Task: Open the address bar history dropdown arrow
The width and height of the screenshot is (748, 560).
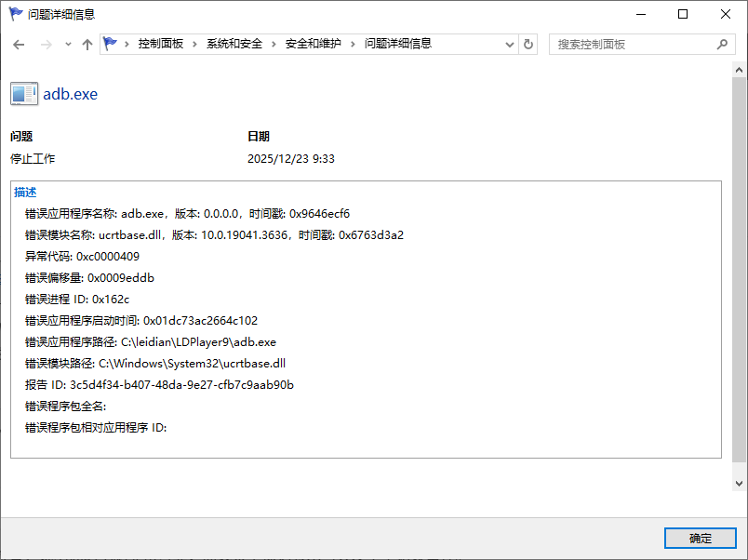Action: click(508, 44)
